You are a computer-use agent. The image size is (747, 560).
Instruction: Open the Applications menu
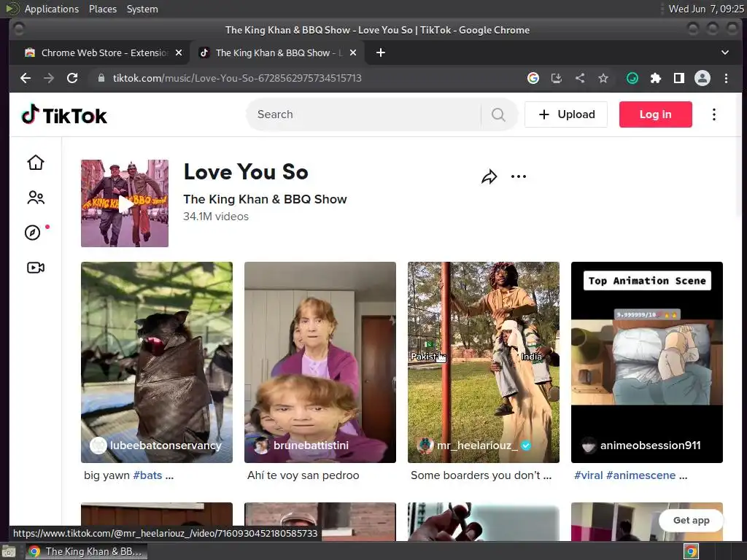click(52, 9)
